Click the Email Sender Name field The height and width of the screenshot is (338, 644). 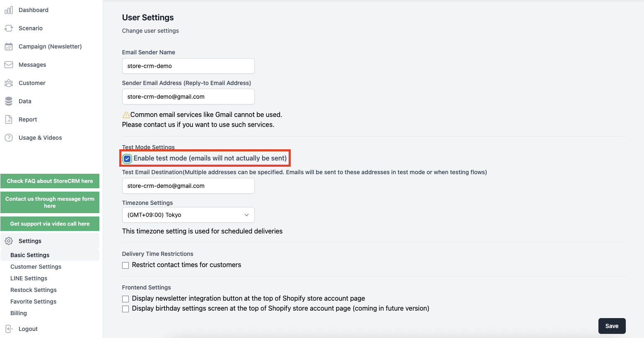click(x=188, y=66)
